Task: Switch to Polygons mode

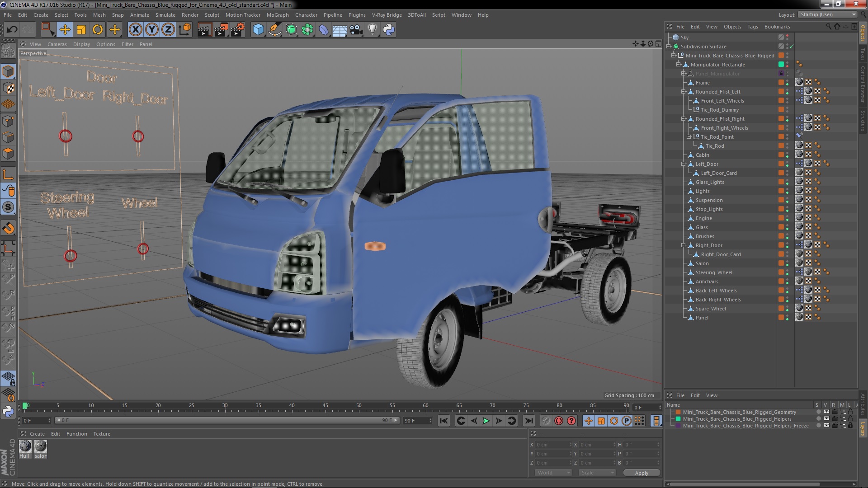Action: point(8,154)
